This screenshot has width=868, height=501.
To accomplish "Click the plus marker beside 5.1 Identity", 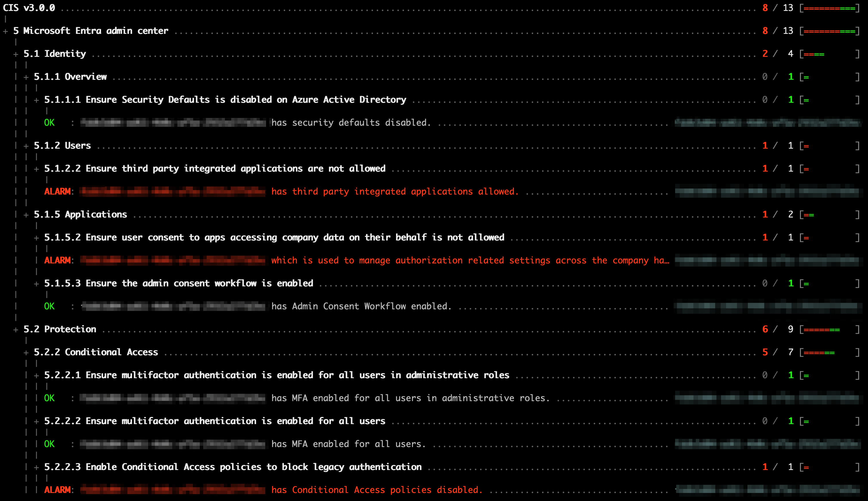I will point(16,54).
